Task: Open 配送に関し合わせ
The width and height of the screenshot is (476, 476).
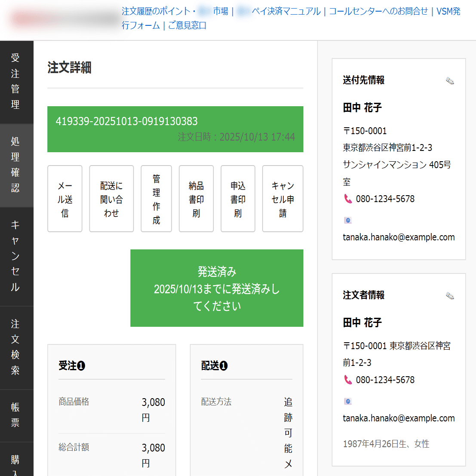Action: [111, 198]
